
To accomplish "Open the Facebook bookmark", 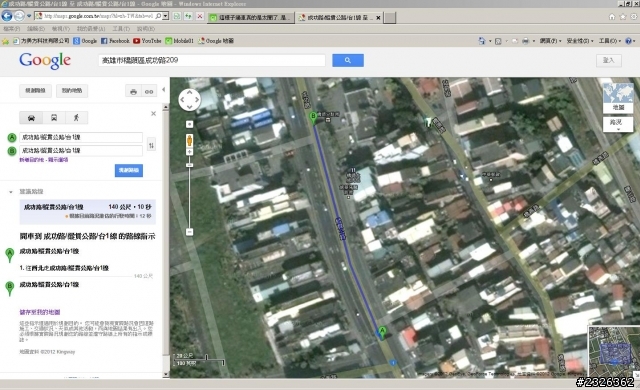I will [115, 41].
